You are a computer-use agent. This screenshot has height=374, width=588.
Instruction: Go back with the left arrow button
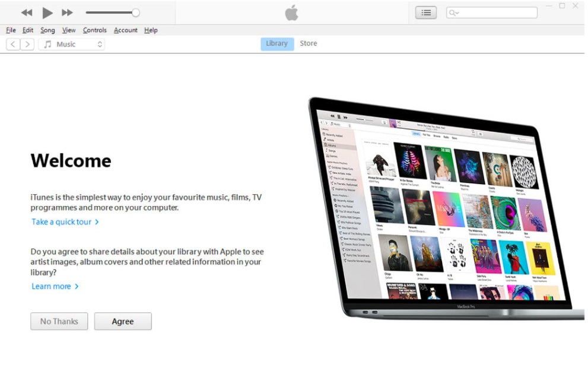tap(13, 45)
